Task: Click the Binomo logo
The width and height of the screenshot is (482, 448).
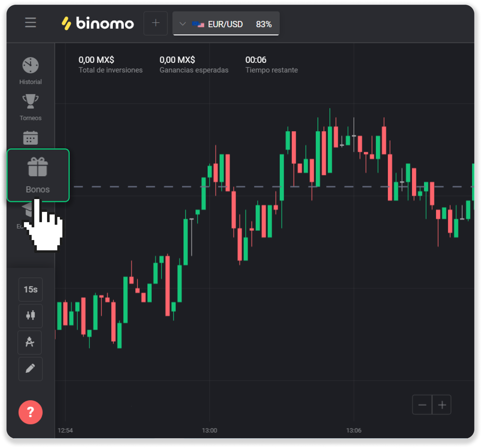Action: (98, 23)
